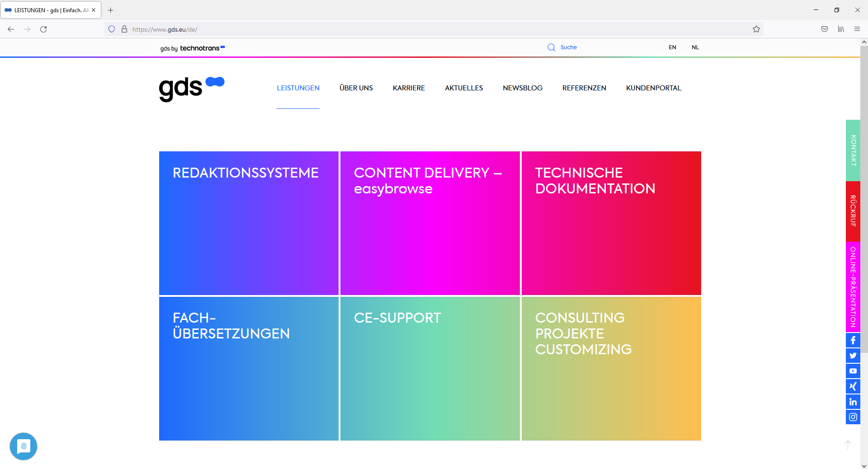
Task: Open the CONTENT DELIVERY easybrowse tile
Action: click(430, 223)
